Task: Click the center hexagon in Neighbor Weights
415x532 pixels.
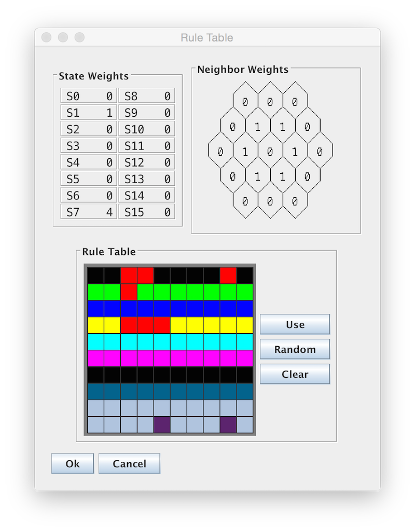Action: [270, 152]
